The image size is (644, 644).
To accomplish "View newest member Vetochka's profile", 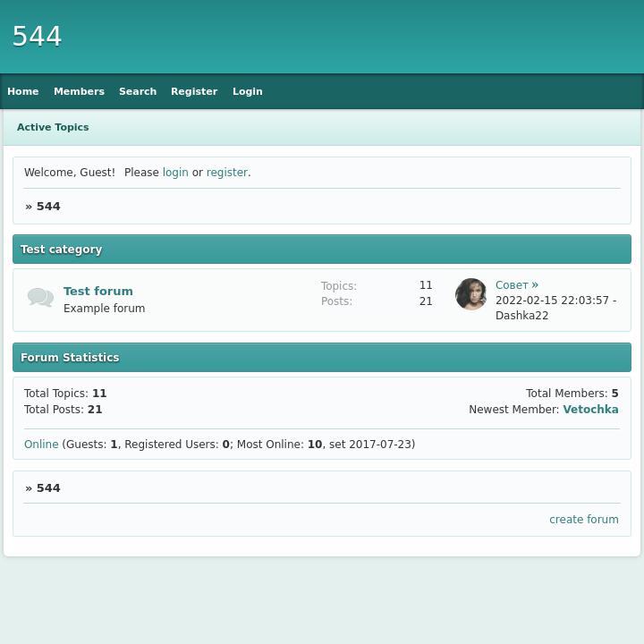I will pos(590,410).
